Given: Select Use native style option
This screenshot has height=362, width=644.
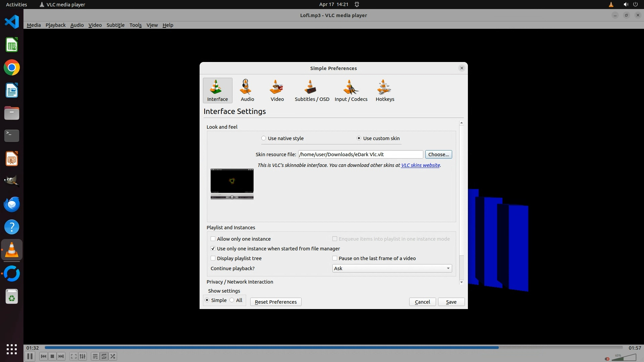Looking at the screenshot, I should coord(264,138).
